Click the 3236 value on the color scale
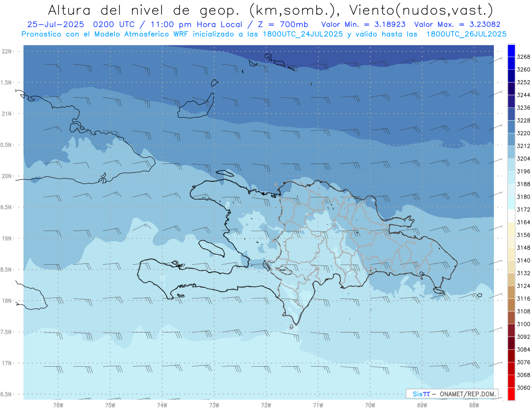Screen dimensions: 532x411 click(x=524, y=108)
